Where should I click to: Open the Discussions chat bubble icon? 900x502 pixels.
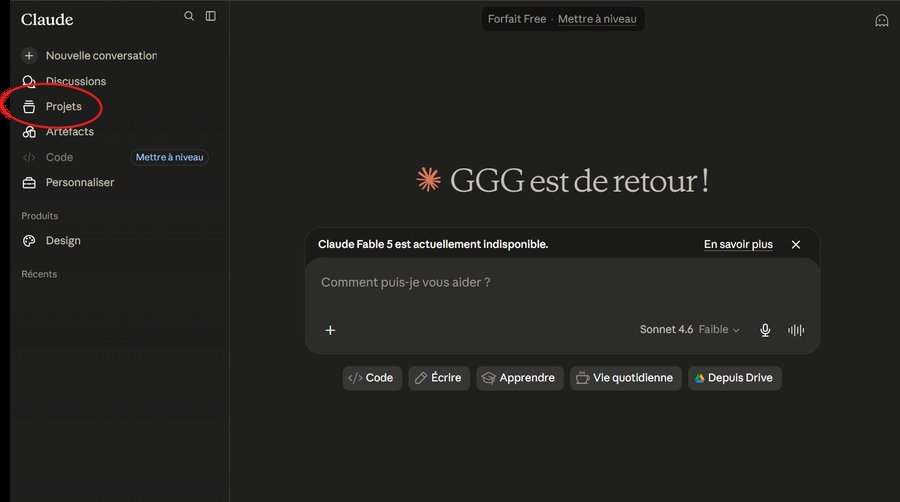29,81
